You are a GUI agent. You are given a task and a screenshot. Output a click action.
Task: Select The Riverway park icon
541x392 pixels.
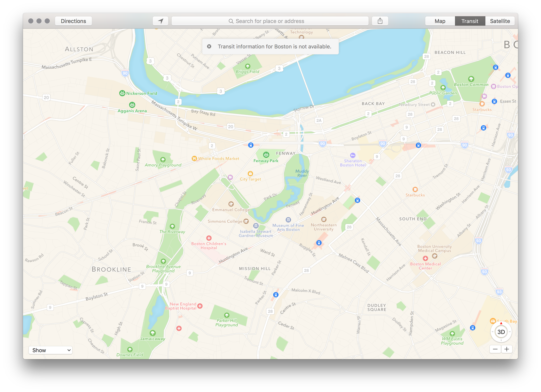[x=172, y=226]
